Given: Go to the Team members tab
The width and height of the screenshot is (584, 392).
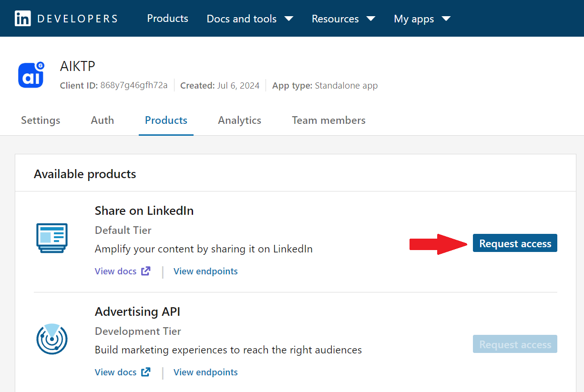Looking at the screenshot, I should tap(328, 121).
